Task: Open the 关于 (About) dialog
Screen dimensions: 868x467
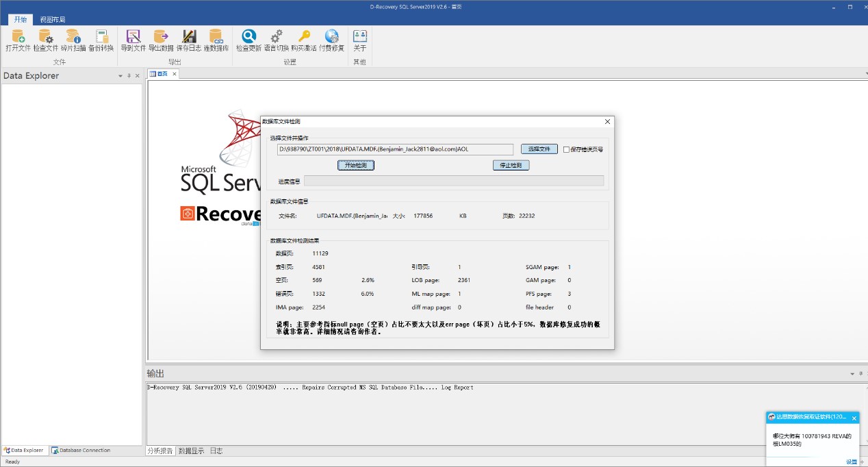Action: pyautogui.click(x=360, y=41)
